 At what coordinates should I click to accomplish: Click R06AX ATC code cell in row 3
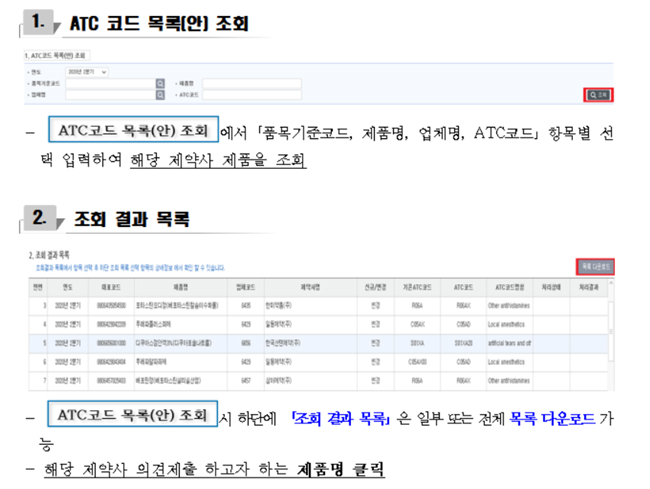(x=463, y=306)
